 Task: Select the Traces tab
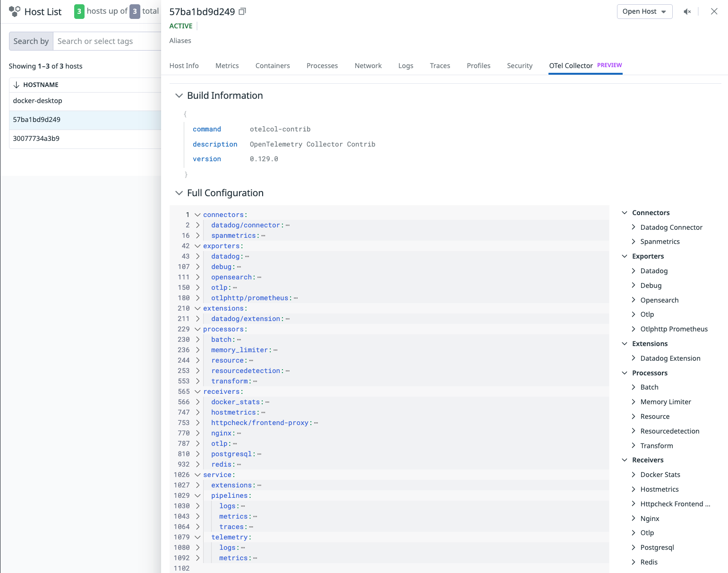(440, 66)
